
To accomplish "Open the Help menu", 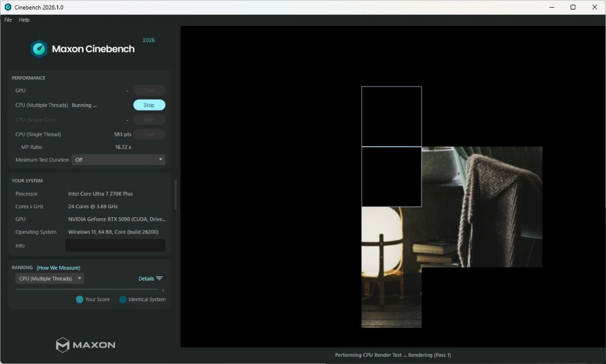I will tap(24, 20).
